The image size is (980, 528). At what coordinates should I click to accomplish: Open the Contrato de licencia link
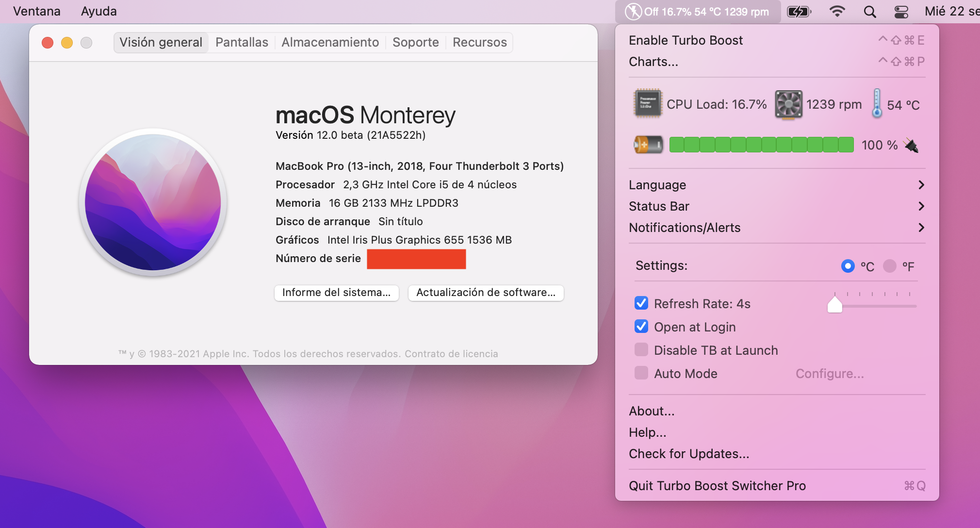tap(451, 354)
